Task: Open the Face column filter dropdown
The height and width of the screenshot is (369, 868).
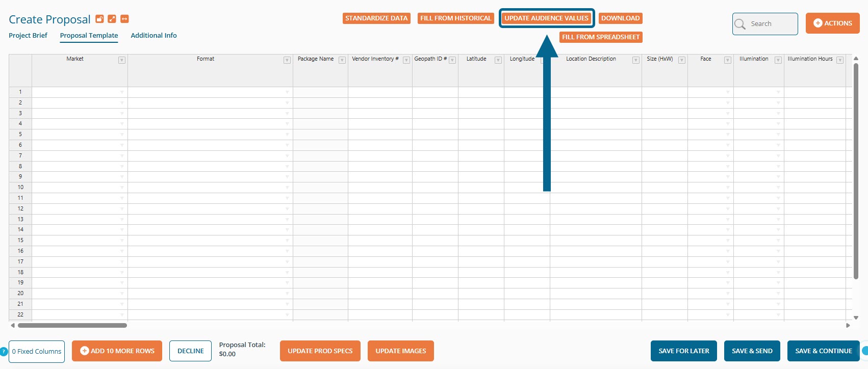Action: tap(728, 60)
